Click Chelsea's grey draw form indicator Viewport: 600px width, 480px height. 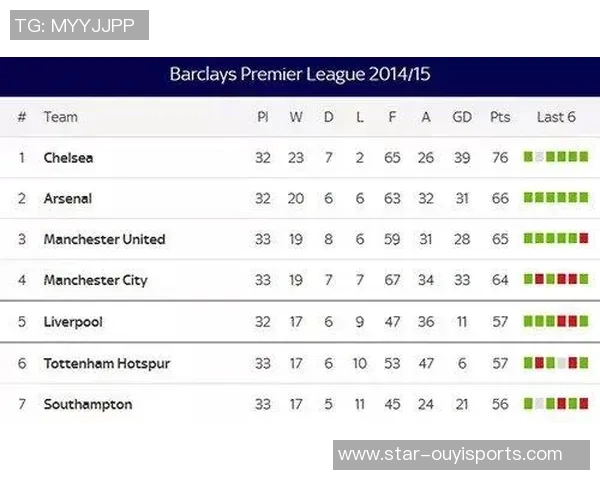coord(540,157)
